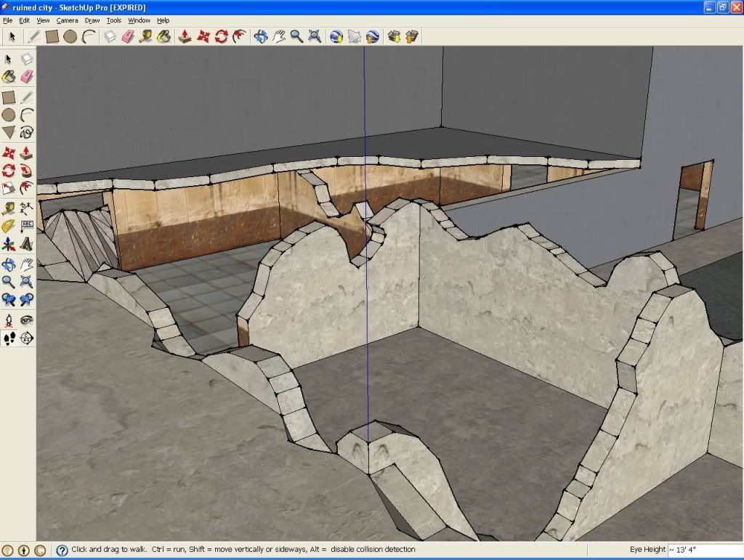Click the Toggle Terrain icon

tap(355, 36)
